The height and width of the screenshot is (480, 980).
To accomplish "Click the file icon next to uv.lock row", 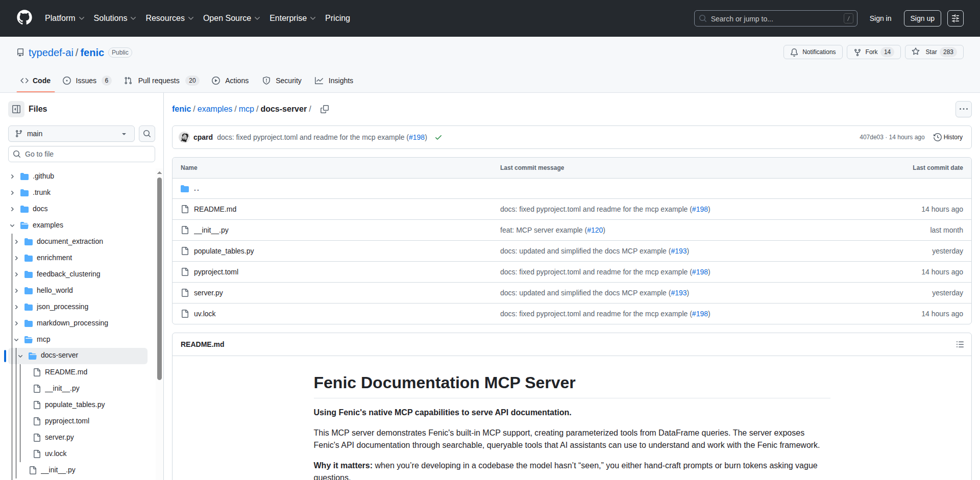I will pos(185,314).
